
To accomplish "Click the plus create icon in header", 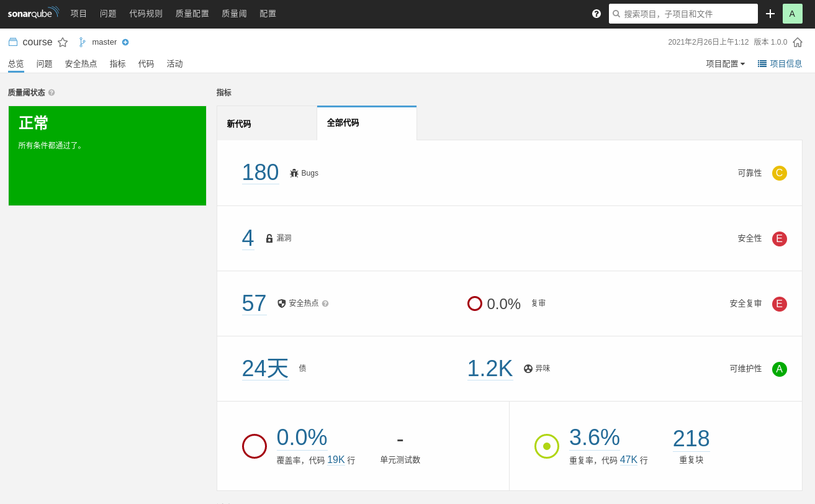I will coord(770,14).
